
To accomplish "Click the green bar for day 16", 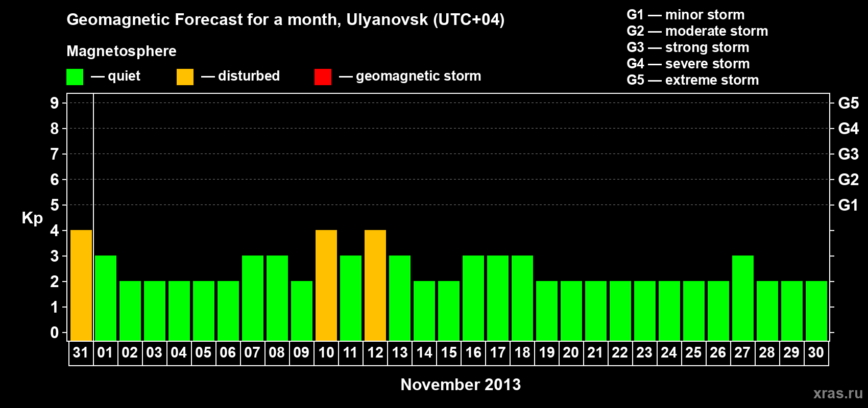I will (x=473, y=298).
